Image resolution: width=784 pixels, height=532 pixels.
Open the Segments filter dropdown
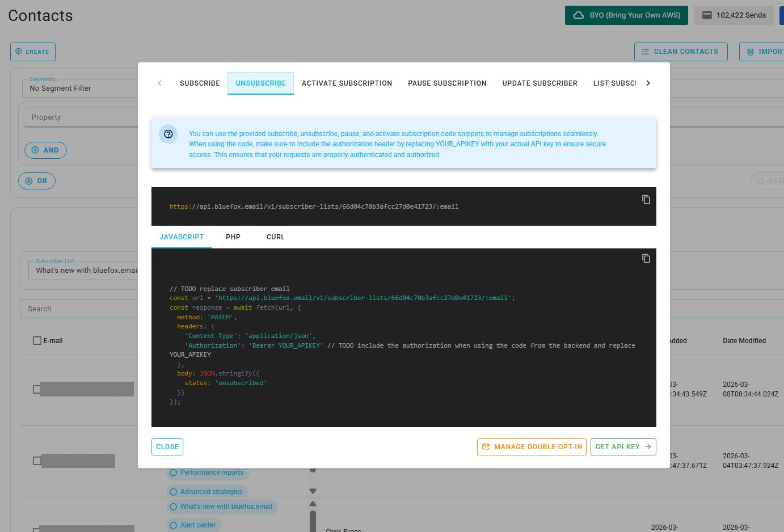(79, 88)
